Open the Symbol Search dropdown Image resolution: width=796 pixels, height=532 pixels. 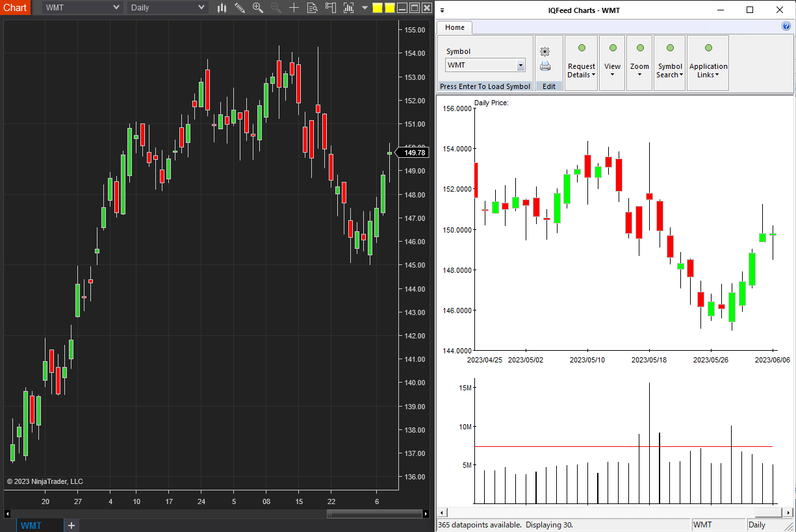pyautogui.click(x=670, y=70)
